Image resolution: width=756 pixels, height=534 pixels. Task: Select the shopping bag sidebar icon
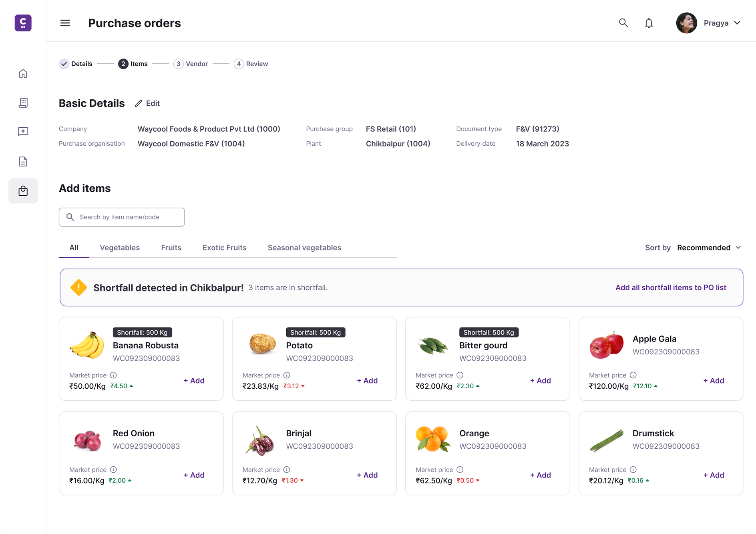[23, 191]
